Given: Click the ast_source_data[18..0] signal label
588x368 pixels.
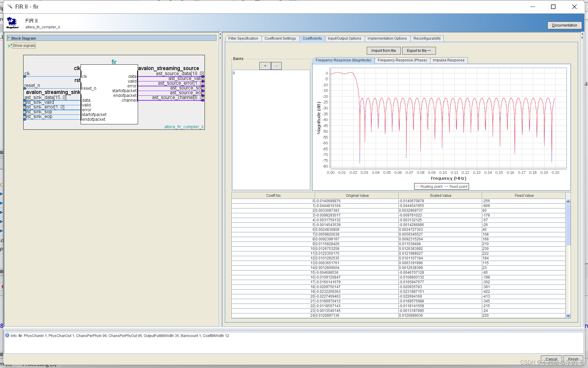Looking at the screenshot, I should coord(180,74).
